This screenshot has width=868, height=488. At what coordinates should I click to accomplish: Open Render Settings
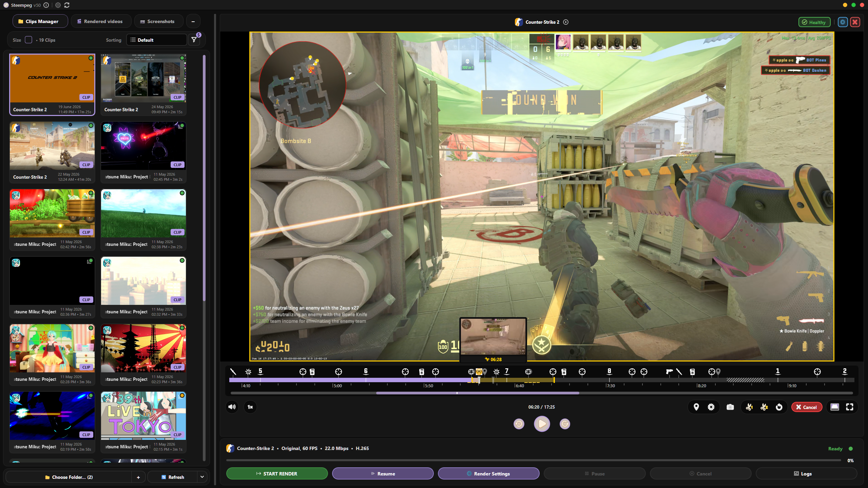[x=488, y=473]
